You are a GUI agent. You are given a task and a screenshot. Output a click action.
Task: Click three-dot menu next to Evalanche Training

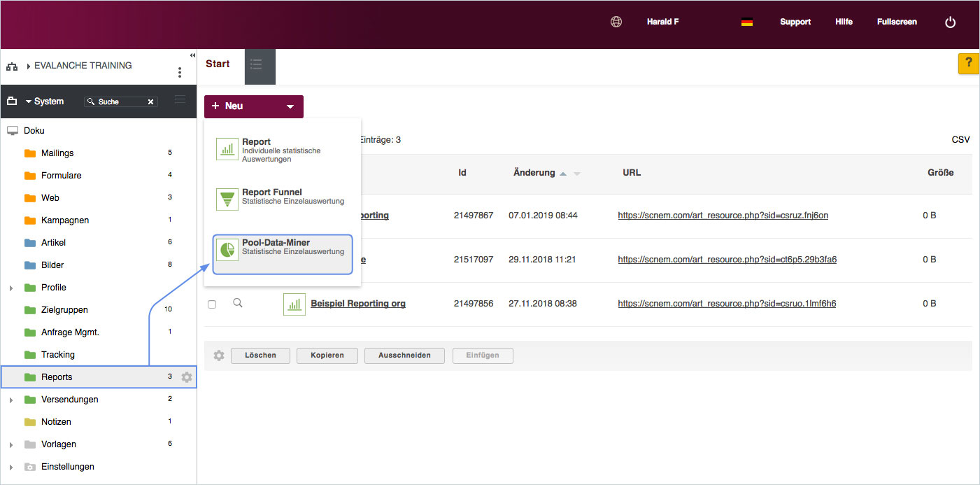tap(180, 73)
